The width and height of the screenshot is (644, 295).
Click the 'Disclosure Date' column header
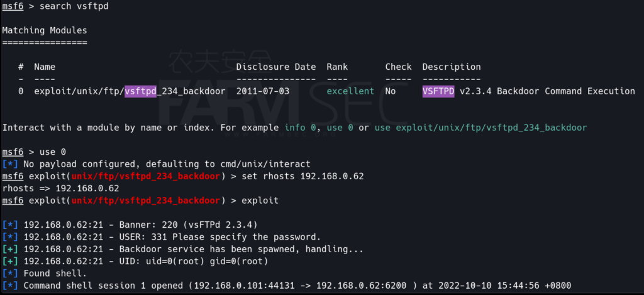pos(276,67)
